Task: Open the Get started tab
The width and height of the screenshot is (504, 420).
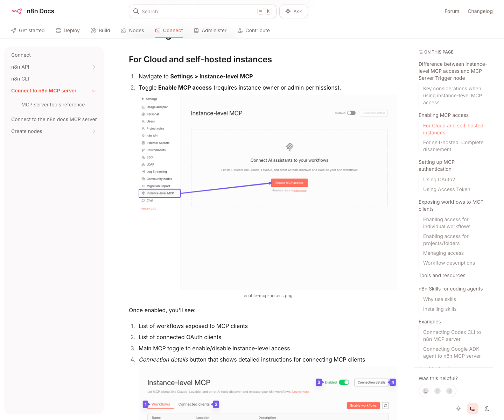Action: click(28, 30)
